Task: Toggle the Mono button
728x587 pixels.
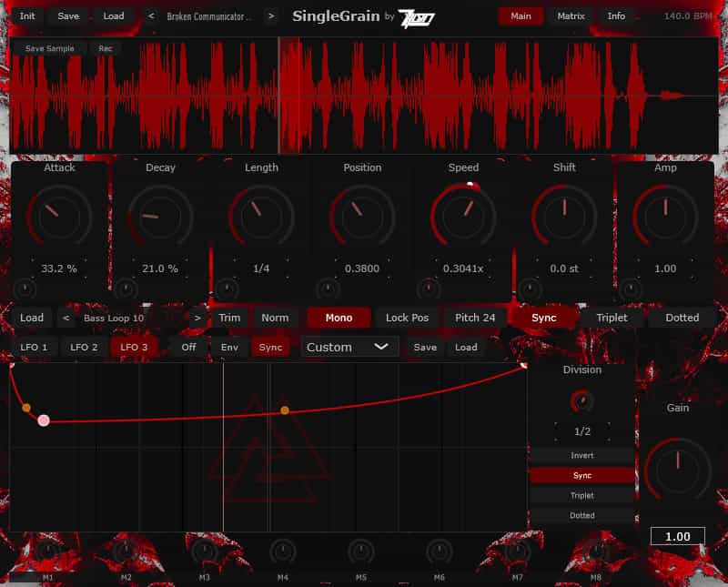Action: (x=339, y=319)
